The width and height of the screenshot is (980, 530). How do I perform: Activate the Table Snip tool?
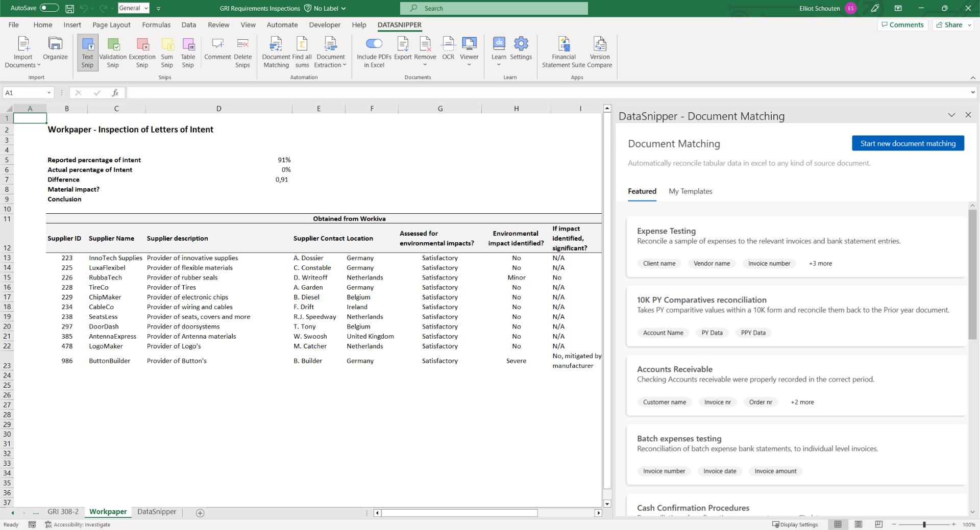pos(188,52)
